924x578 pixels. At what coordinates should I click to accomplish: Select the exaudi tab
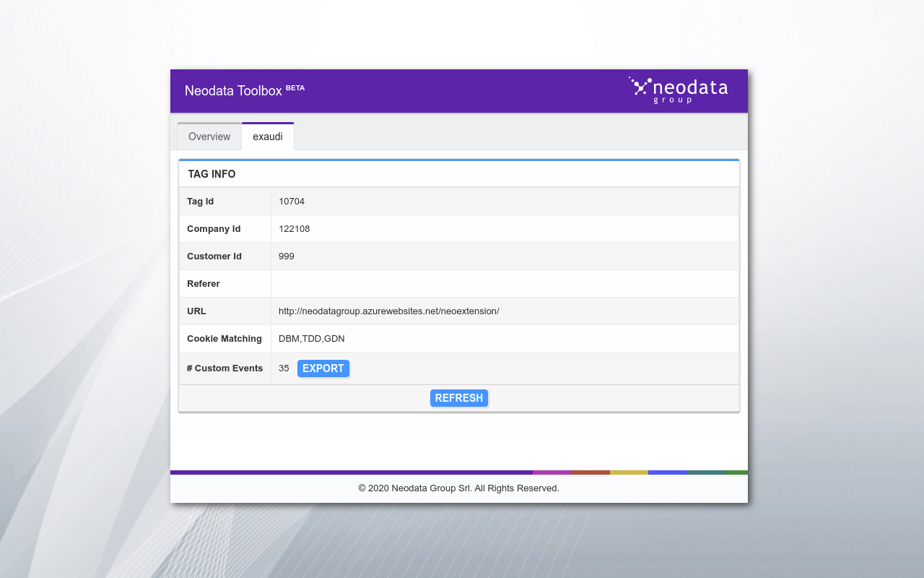tap(267, 137)
